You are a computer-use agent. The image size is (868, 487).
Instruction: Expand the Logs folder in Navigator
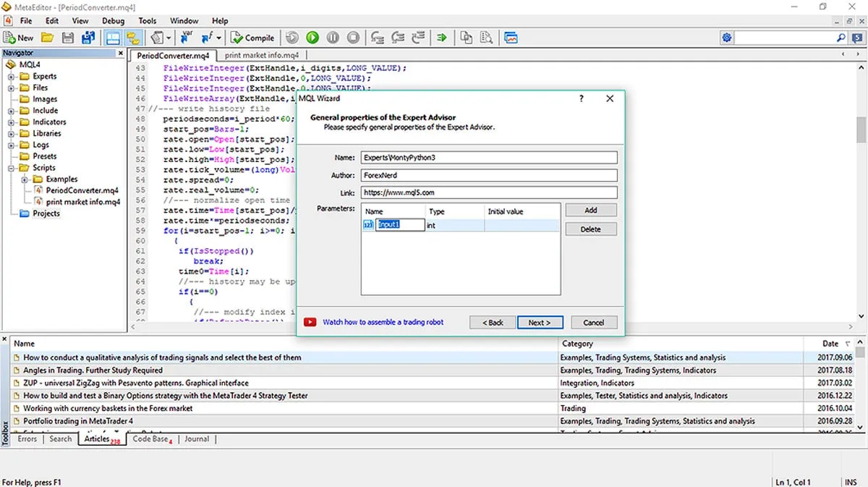12,145
